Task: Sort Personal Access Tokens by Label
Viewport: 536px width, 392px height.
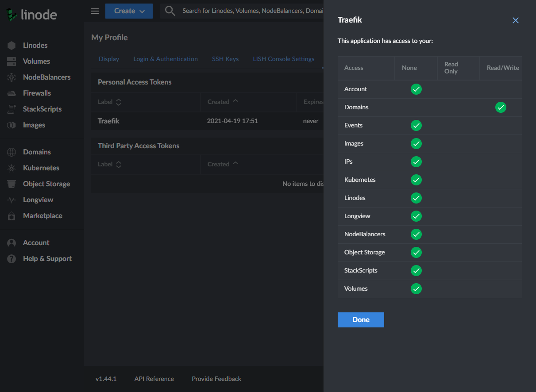Action: pyautogui.click(x=109, y=102)
